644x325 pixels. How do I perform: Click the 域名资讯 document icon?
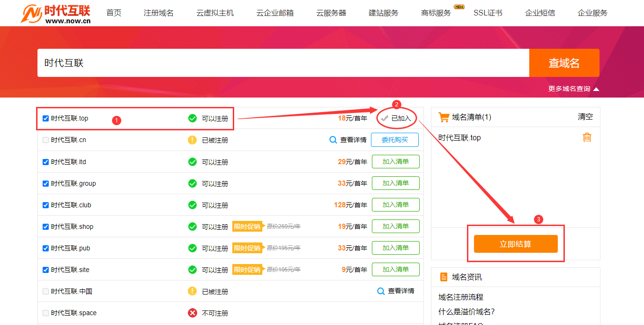click(444, 277)
